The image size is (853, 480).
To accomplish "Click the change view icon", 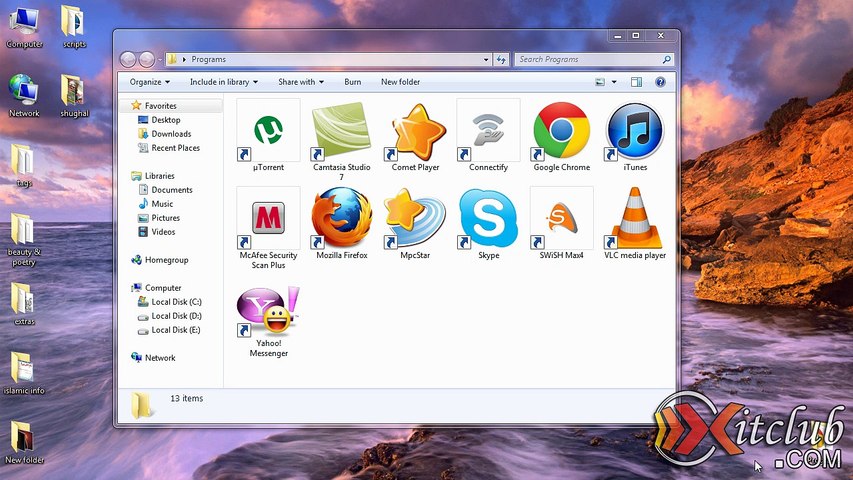I will click(599, 82).
